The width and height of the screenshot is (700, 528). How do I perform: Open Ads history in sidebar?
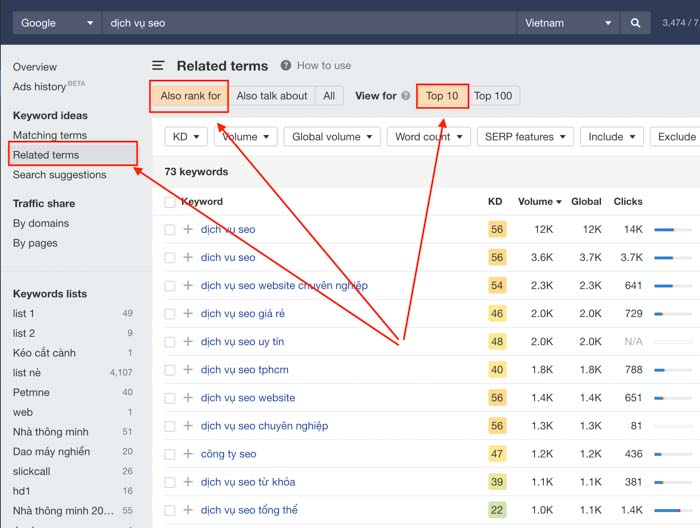(39, 87)
